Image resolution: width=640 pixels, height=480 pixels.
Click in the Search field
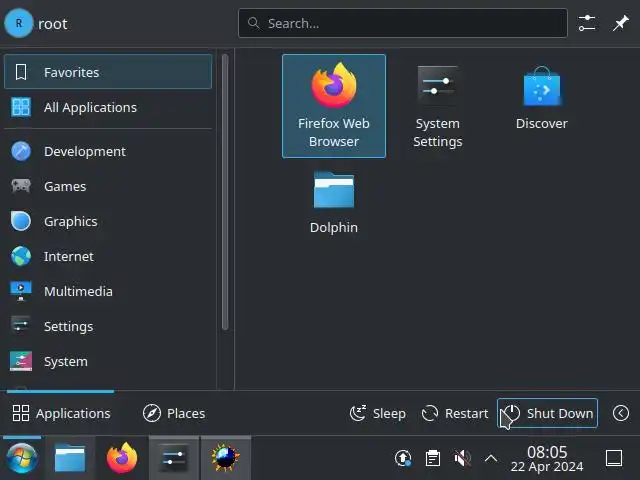click(402, 23)
